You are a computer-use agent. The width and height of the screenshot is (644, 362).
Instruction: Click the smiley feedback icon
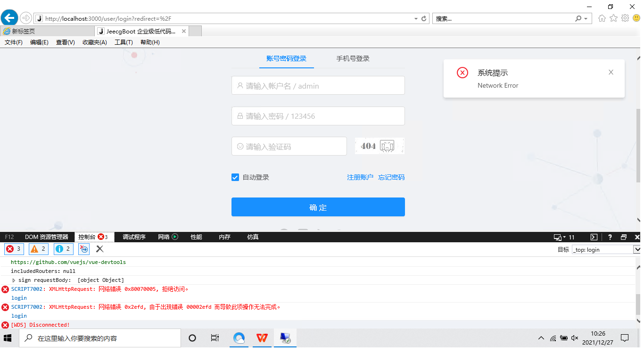(x=636, y=18)
